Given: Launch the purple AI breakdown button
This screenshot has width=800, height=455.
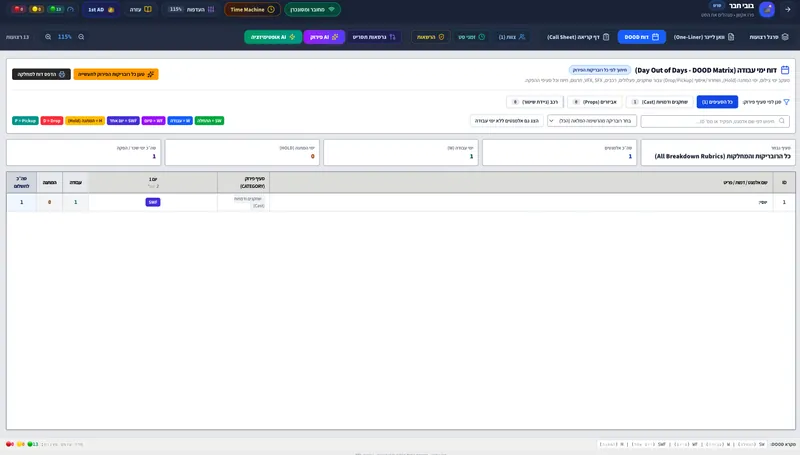Looking at the screenshot, I should coord(324,37).
